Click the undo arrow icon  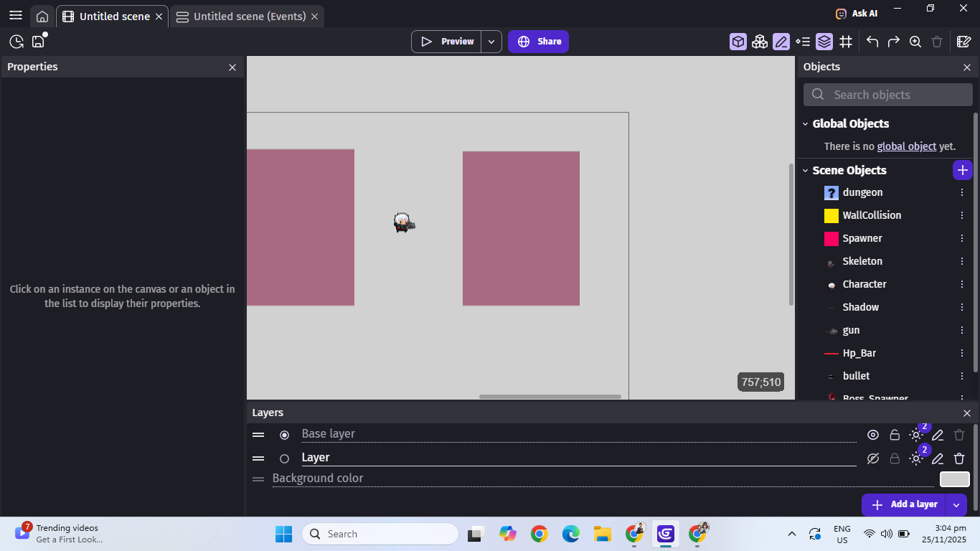coord(872,42)
